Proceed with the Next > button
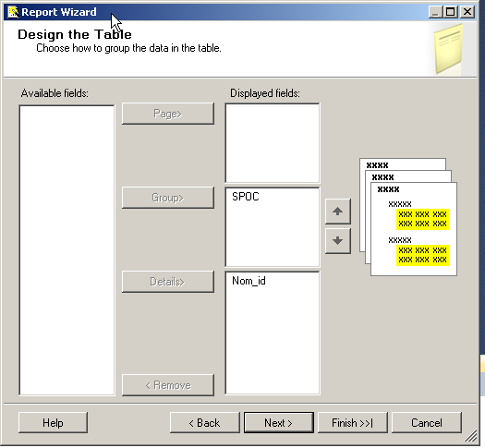485x448 pixels. (x=279, y=423)
